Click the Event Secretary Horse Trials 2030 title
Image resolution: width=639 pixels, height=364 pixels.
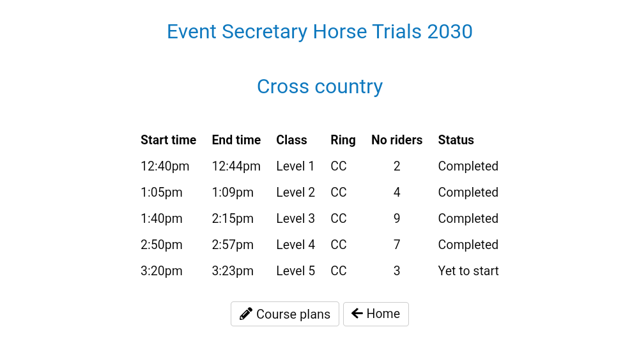pos(319,31)
